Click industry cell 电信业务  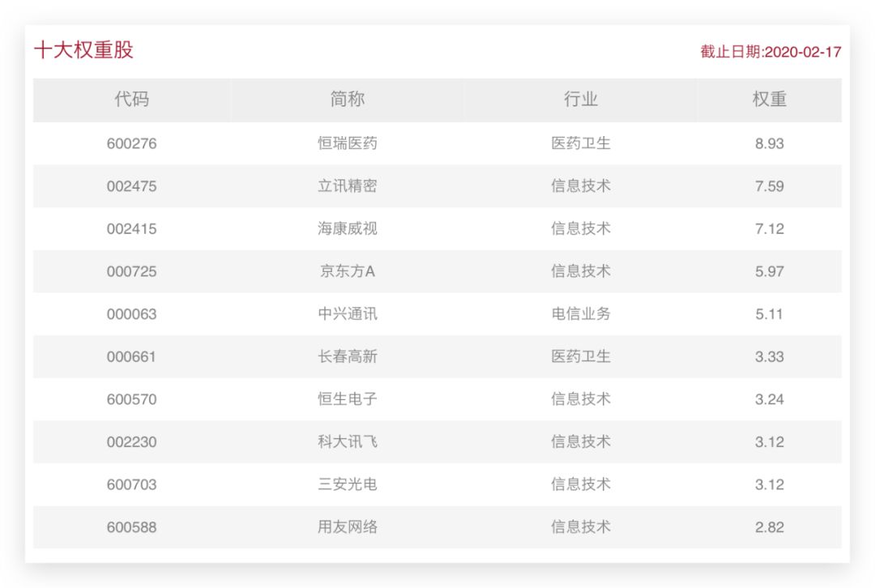coord(580,313)
